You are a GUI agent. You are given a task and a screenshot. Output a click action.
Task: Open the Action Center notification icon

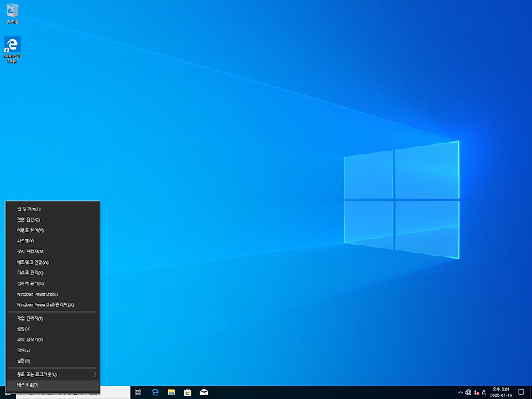[521, 392]
